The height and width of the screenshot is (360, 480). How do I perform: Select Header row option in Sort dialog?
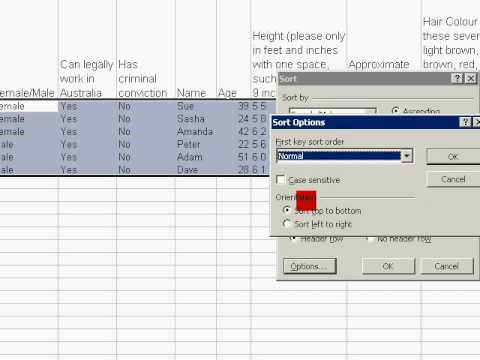tap(293, 238)
